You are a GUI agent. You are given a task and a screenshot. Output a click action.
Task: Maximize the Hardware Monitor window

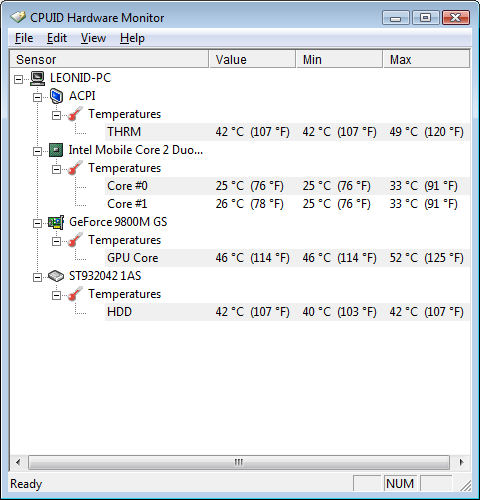pos(425,17)
